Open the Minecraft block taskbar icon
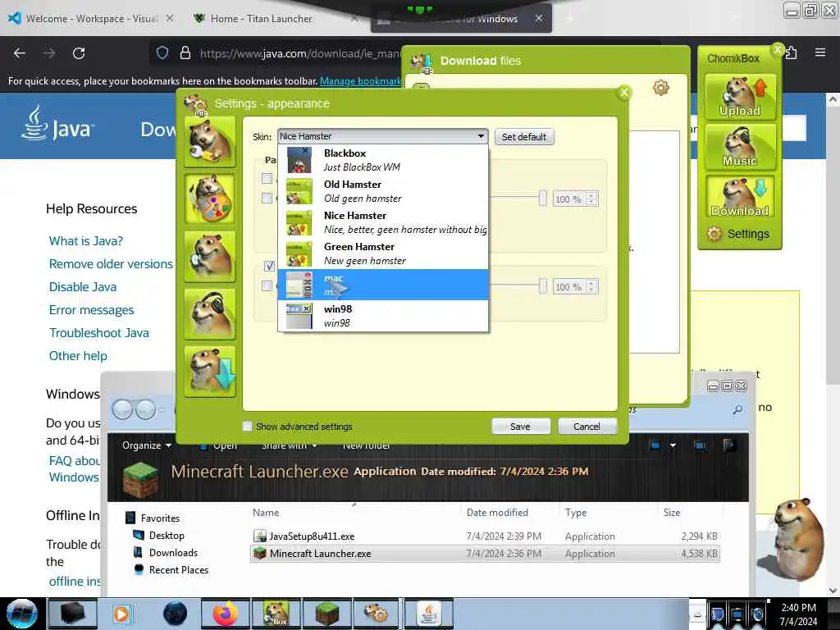This screenshot has width=840, height=630. click(326, 614)
